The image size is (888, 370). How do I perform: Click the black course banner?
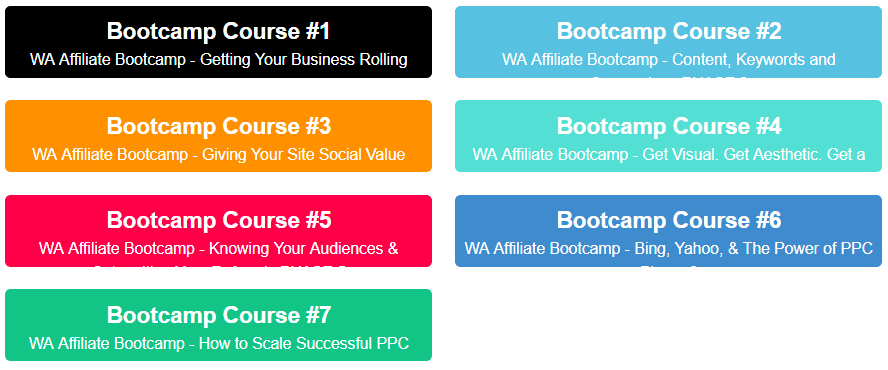pos(219,42)
